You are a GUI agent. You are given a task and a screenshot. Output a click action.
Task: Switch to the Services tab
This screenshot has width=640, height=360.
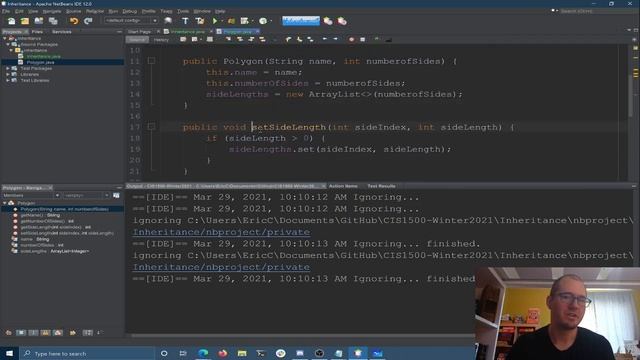[x=62, y=31]
